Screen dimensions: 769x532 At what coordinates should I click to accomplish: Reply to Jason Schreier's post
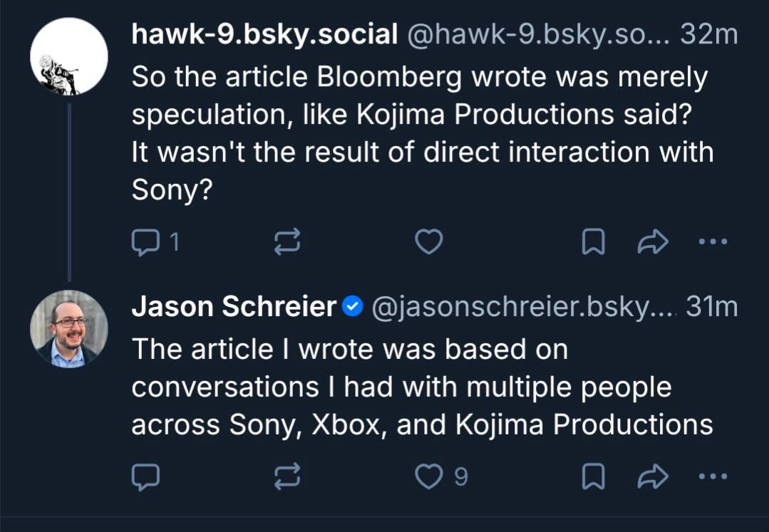(x=145, y=476)
